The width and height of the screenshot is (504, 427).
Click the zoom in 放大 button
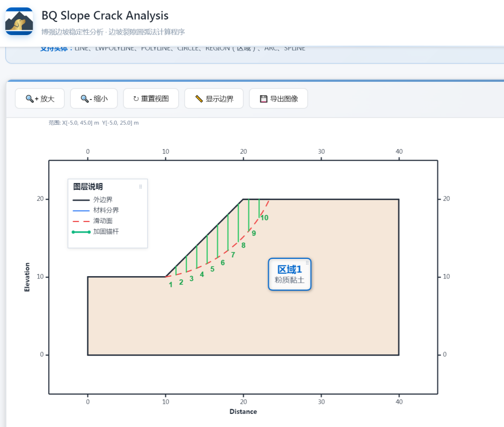click(x=40, y=99)
